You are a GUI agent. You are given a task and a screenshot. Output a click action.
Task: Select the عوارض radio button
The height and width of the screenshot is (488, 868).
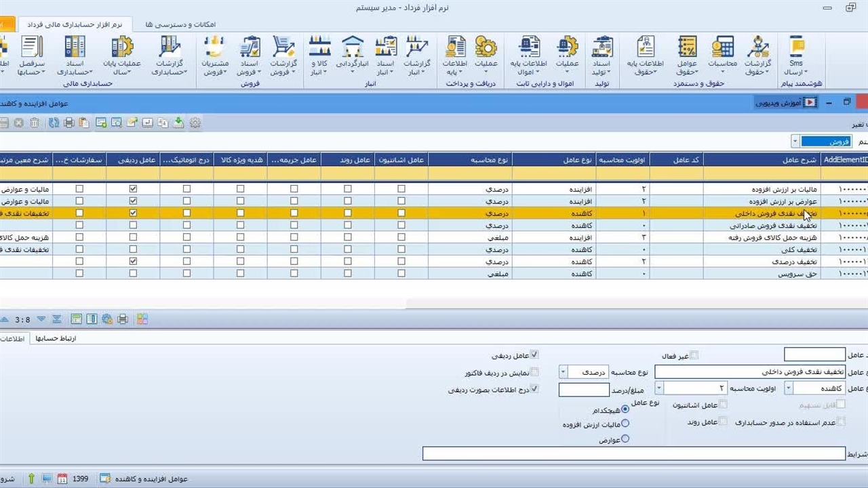(x=625, y=439)
